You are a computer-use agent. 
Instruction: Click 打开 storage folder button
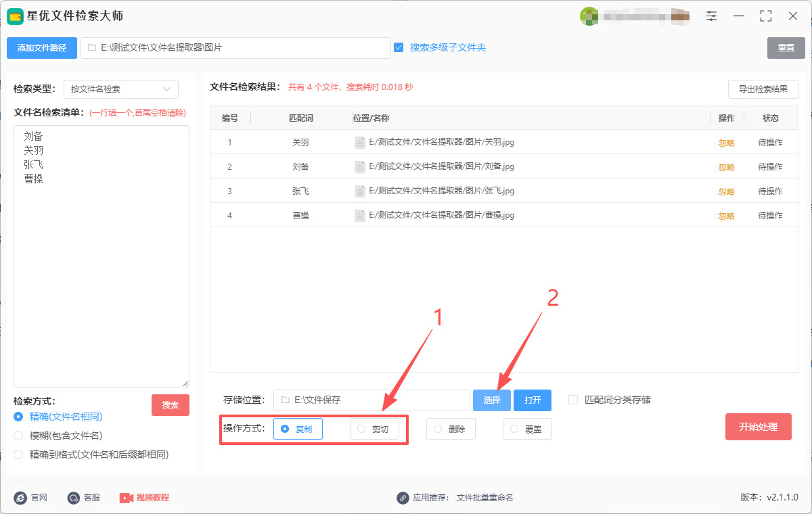click(533, 400)
